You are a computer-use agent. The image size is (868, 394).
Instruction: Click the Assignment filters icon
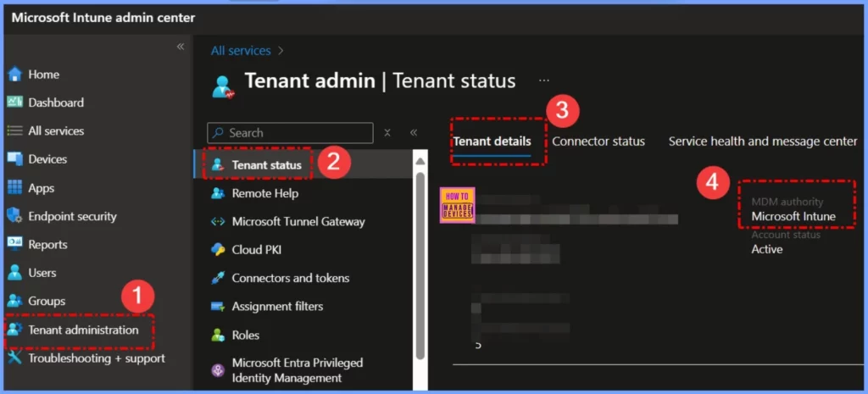pyautogui.click(x=218, y=306)
